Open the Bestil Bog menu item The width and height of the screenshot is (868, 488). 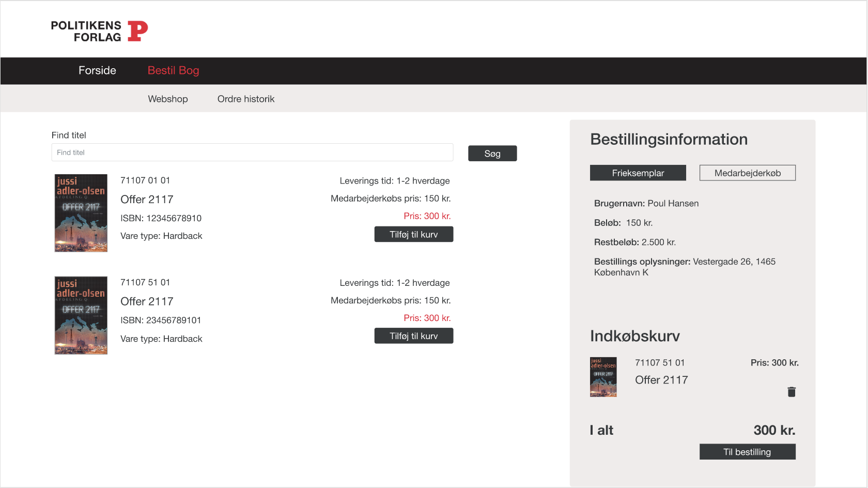(173, 70)
